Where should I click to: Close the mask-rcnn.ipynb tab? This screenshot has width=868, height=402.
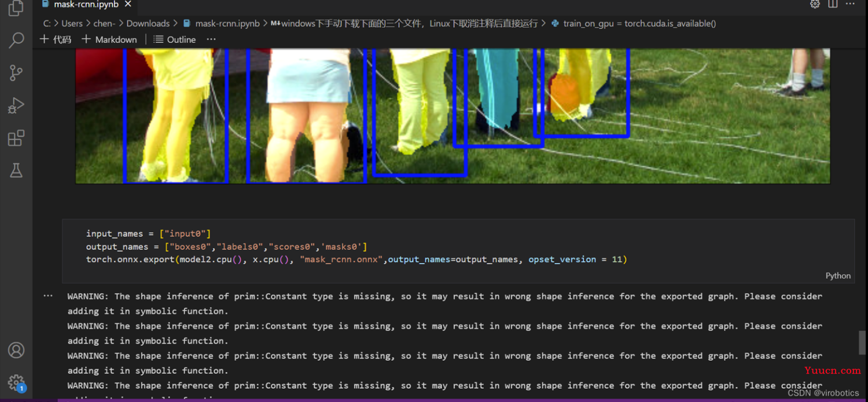coord(128,4)
